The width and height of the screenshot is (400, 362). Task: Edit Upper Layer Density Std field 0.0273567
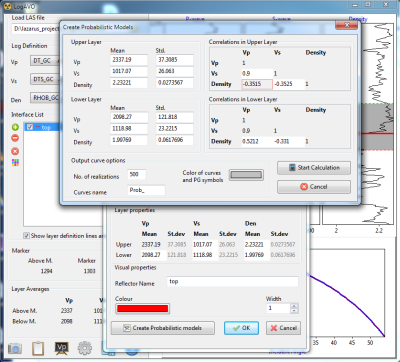pos(175,83)
